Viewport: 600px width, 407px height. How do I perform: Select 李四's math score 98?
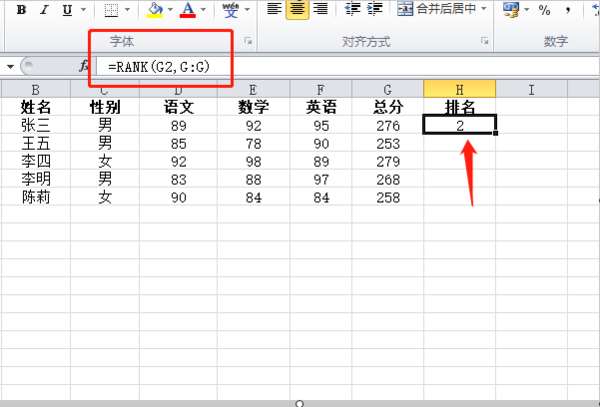tap(253, 161)
